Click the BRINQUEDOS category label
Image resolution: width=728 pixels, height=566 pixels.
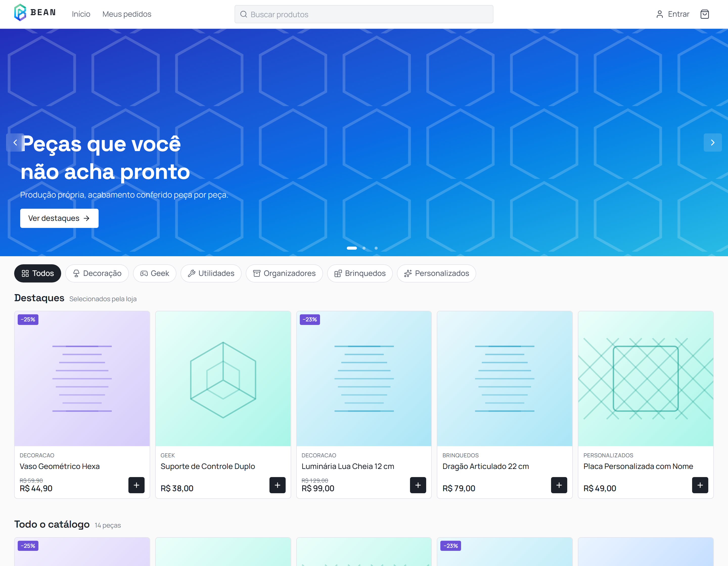(x=460, y=455)
